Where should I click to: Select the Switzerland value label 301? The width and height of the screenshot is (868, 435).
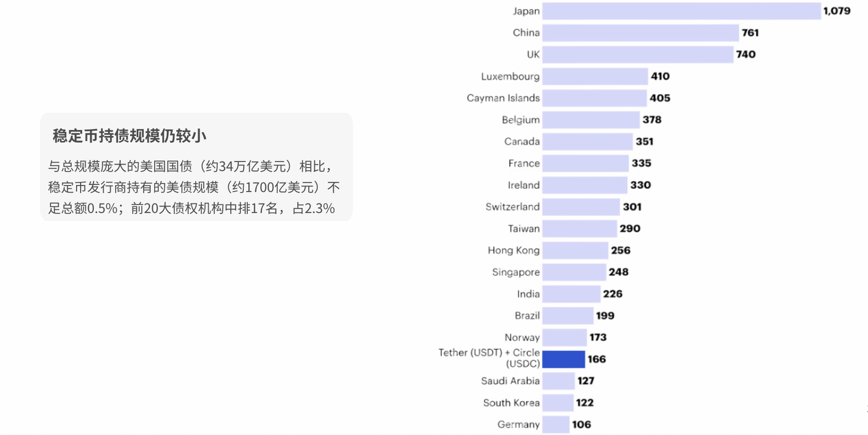(632, 207)
